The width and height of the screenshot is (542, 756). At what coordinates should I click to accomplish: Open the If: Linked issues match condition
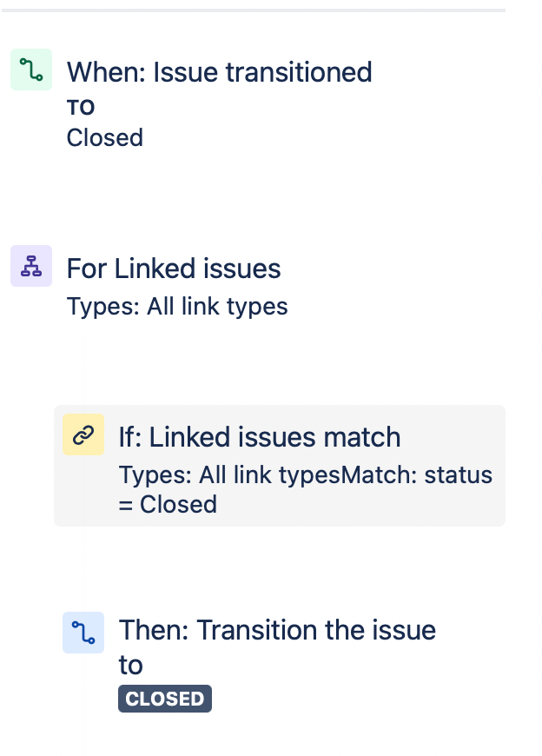tap(258, 437)
